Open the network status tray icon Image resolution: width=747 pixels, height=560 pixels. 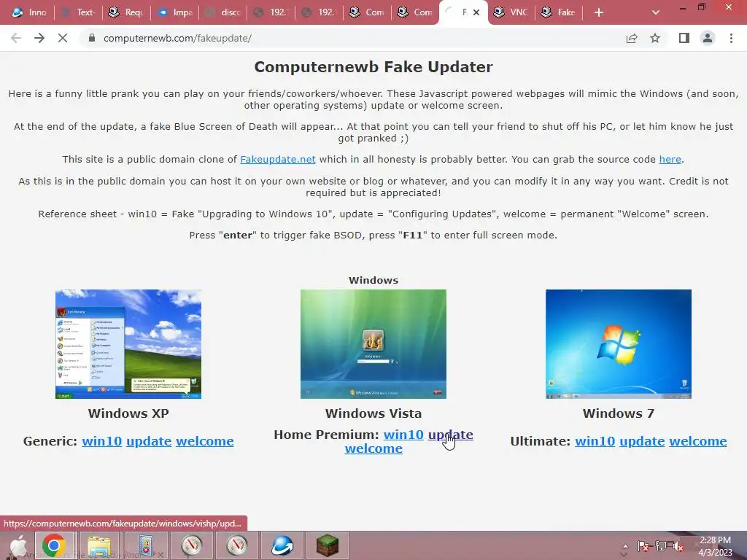pos(661,546)
